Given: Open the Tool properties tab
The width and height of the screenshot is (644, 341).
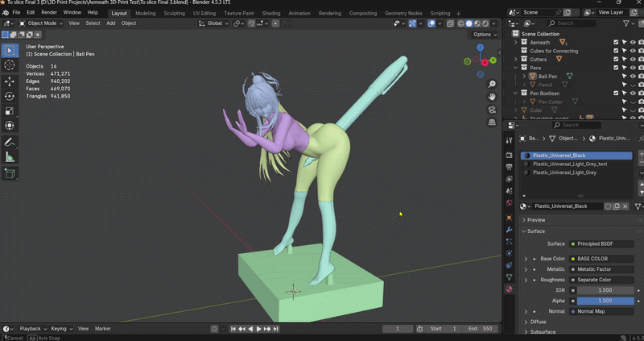Looking at the screenshot, I should pos(510,140).
